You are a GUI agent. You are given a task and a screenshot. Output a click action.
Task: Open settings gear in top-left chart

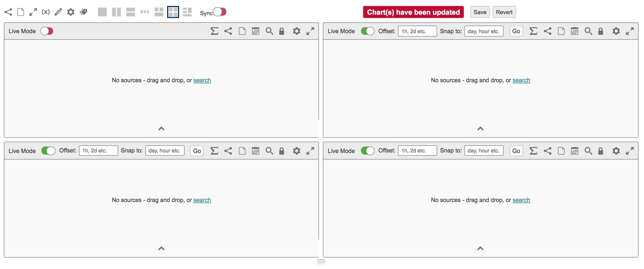[297, 31]
